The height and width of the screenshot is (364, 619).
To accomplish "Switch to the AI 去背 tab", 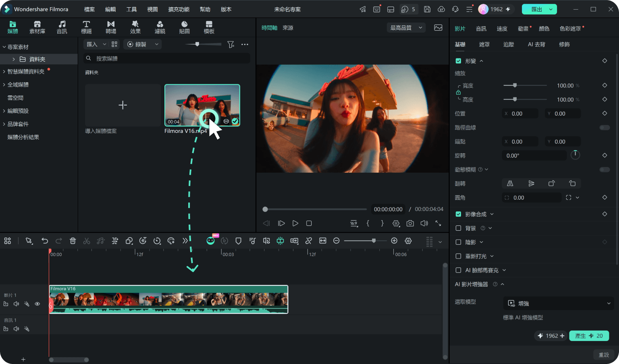I will click(x=536, y=44).
